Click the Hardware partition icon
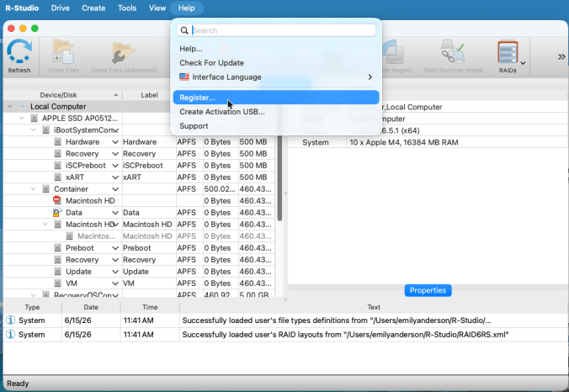 [58, 142]
